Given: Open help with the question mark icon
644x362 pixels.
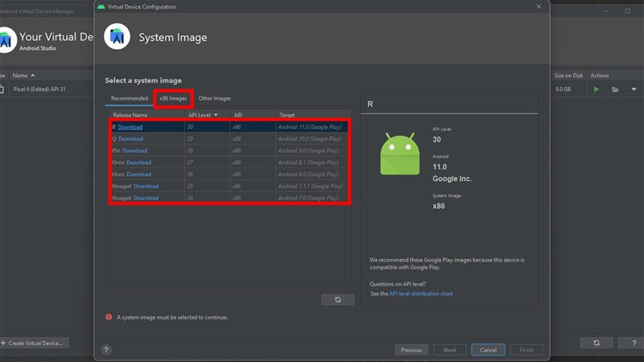Looking at the screenshot, I should point(106,350).
